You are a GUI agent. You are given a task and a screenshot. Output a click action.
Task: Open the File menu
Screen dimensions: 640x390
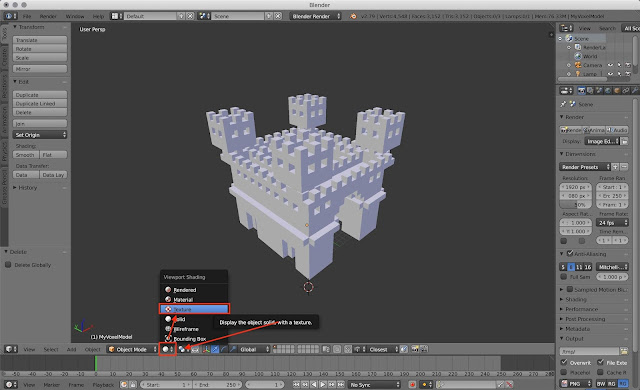pos(27,16)
